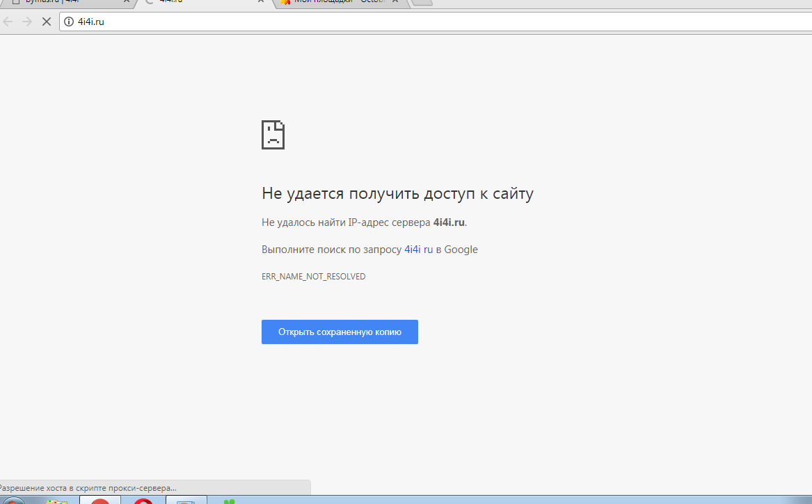Viewport: 812px width, 504px height.
Task: Switch to the Мои площадки tab
Action: (x=334, y=2)
